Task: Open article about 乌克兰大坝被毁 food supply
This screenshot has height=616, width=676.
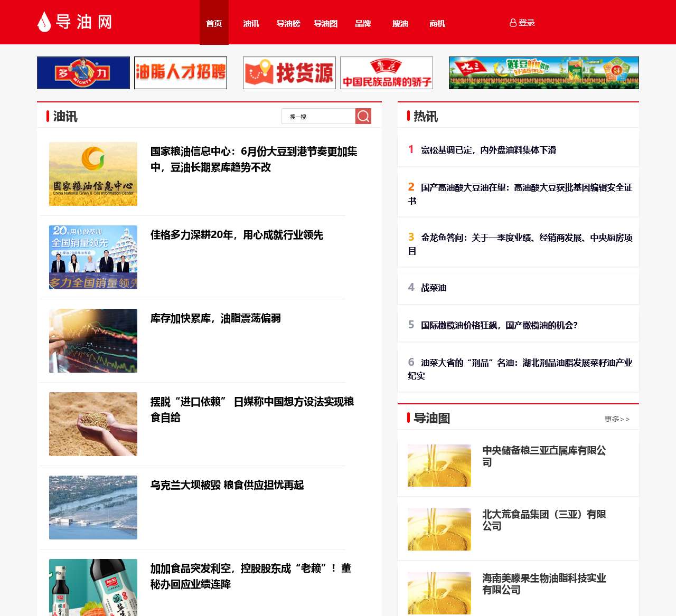Action: [x=227, y=485]
